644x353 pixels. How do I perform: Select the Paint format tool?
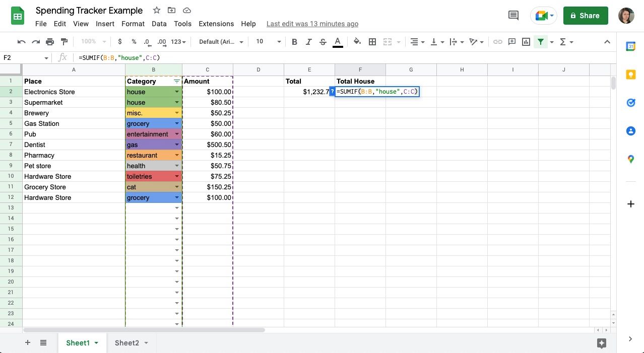64,42
